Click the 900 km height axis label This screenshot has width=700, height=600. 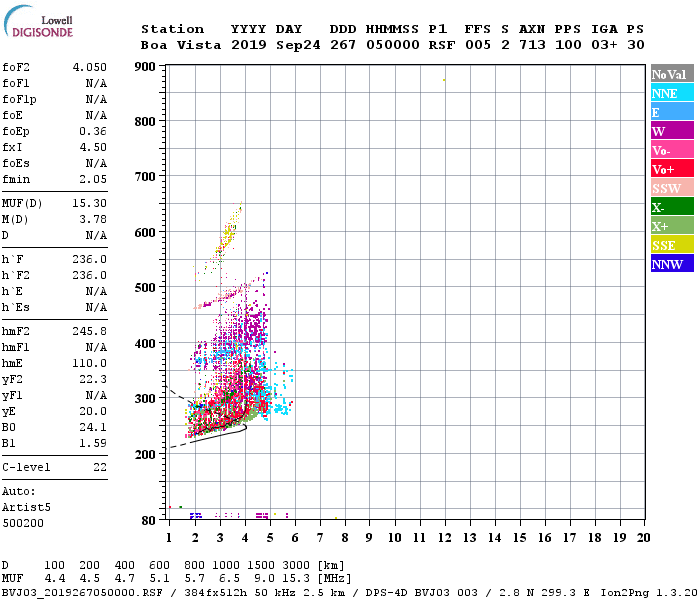[x=145, y=67]
